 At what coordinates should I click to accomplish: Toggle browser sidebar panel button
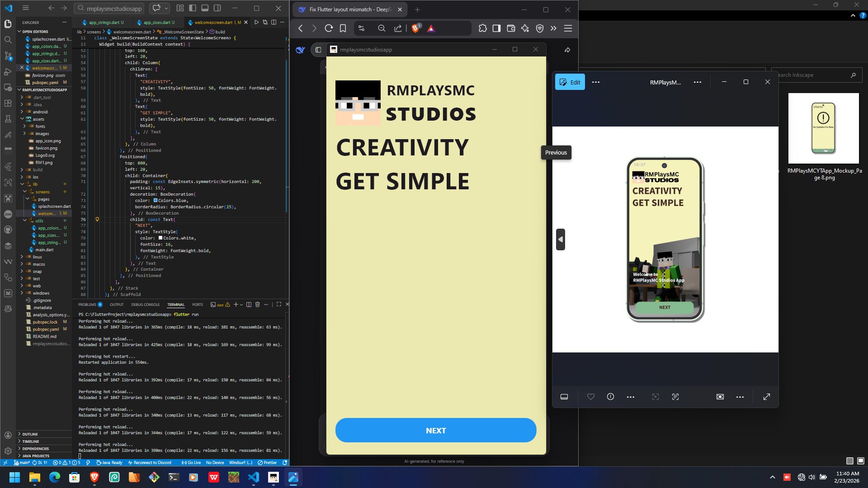(496, 28)
